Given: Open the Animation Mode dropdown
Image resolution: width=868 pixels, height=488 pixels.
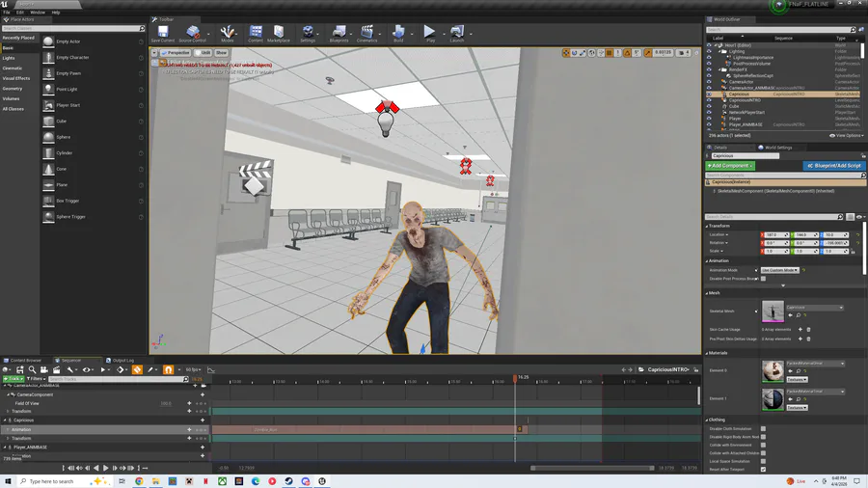Looking at the screenshot, I should 778,270.
